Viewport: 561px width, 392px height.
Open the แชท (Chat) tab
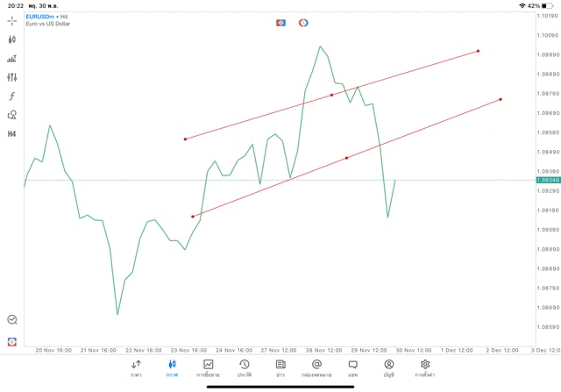click(x=352, y=367)
